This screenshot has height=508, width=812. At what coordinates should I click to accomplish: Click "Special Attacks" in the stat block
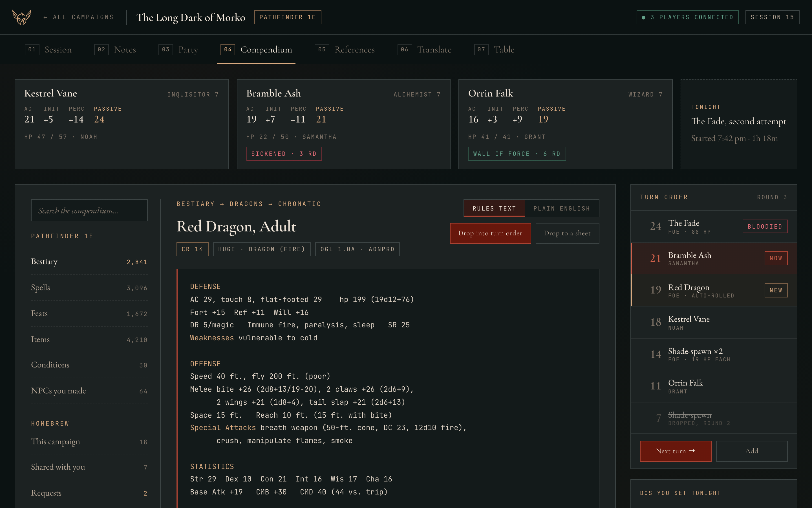223,428
